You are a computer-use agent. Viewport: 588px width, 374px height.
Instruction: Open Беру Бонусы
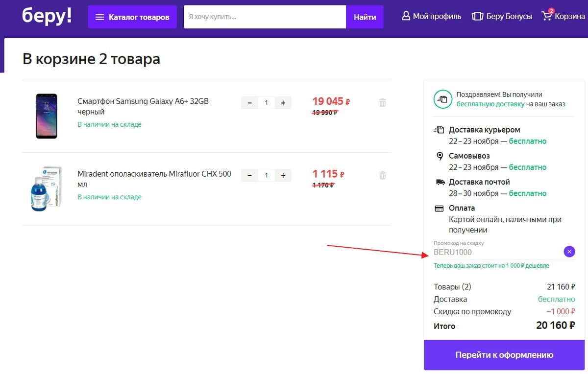(x=502, y=16)
